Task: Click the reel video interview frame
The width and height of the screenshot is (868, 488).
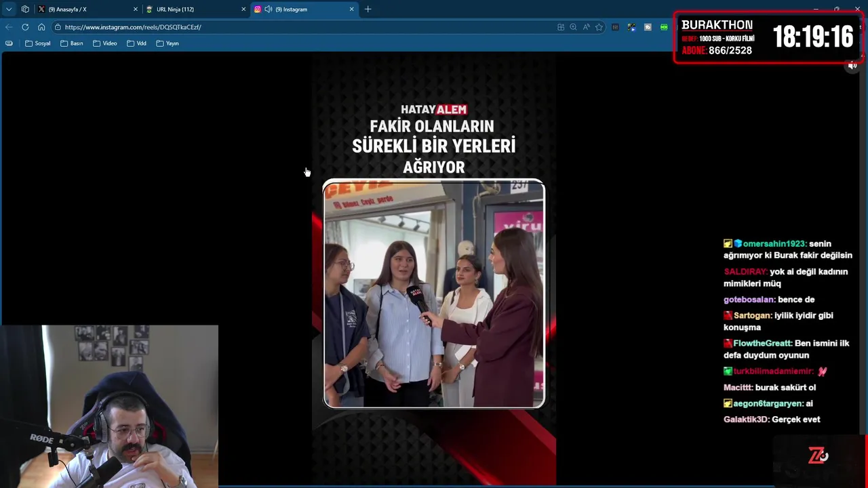Action: coord(434,294)
